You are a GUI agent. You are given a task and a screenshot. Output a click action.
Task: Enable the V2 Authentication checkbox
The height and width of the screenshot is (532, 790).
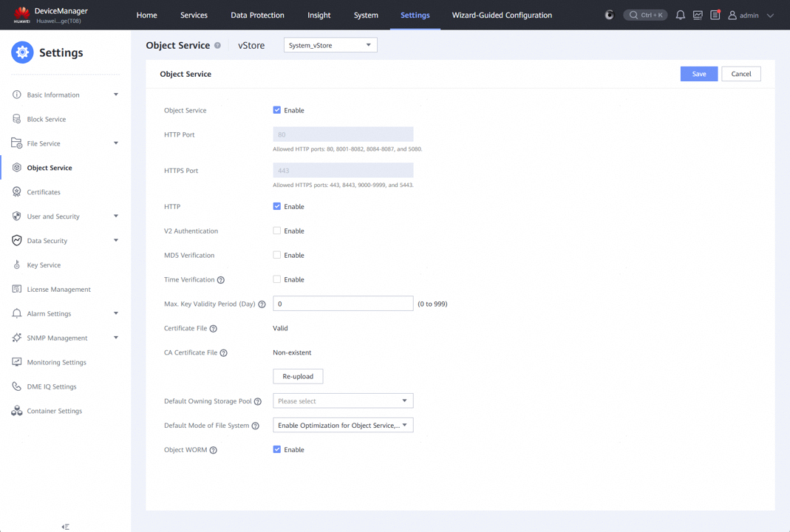(277, 231)
